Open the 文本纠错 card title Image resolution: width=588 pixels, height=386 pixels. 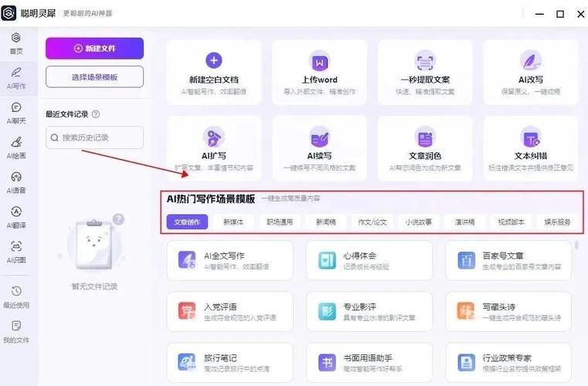point(531,155)
